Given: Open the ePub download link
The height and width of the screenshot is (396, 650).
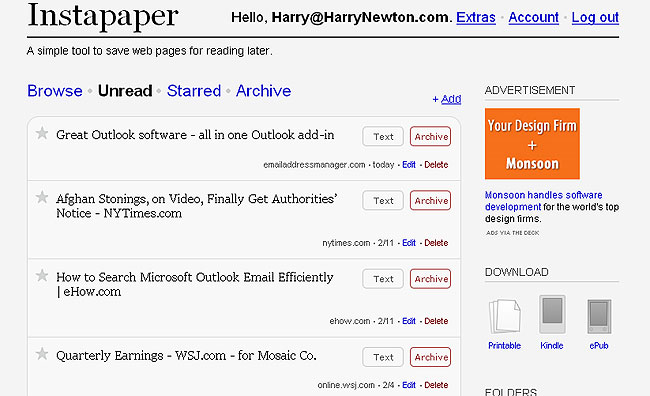Looking at the screenshot, I should click(599, 345).
